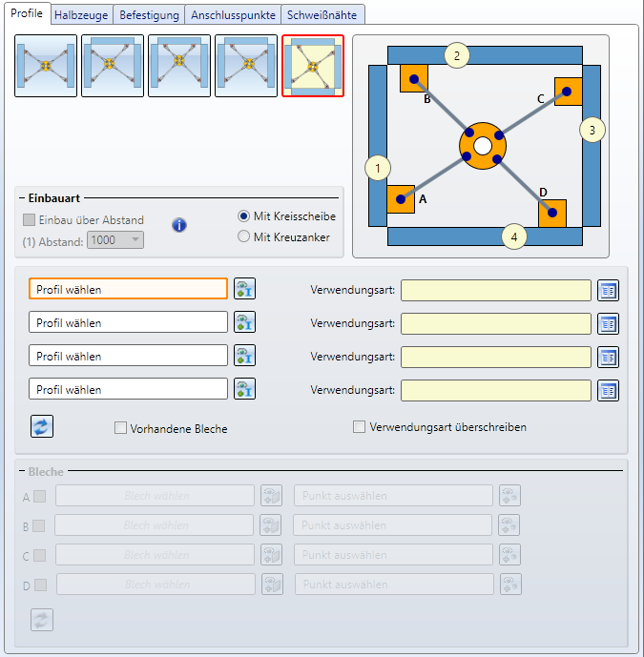Image resolution: width=644 pixels, height=657 pixels.
Task: Tick Verwendungsart überschreiben checkbox
Action: (x=359, y=427)
